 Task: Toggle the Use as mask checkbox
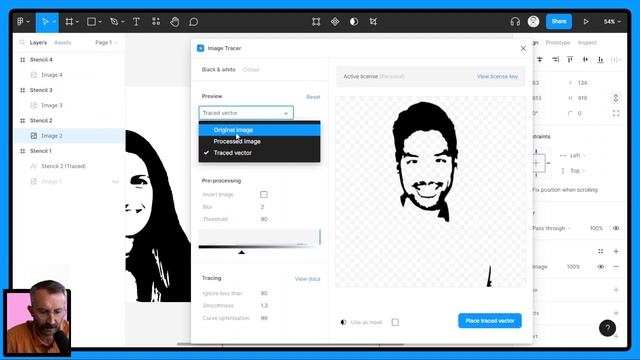click(395, 322)
